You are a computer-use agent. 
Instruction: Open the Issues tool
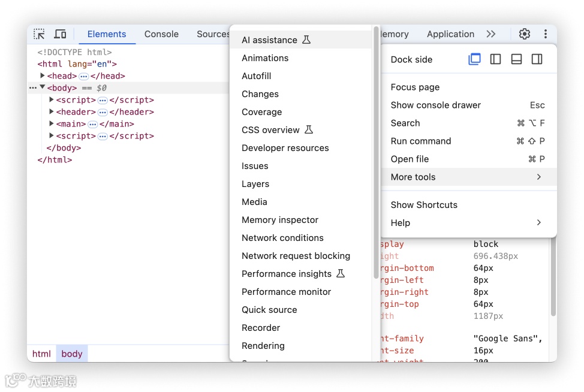coord(301,166)
